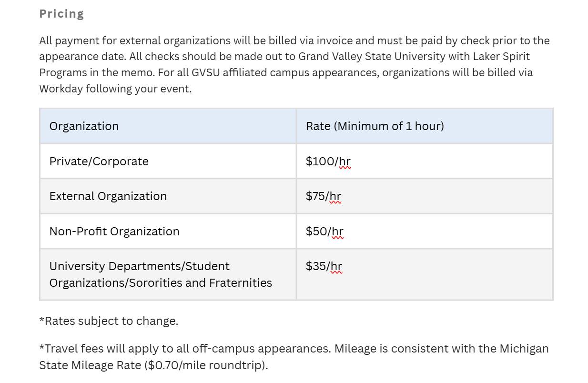Image resolution: width=588 pixels, height=383 pixels.
Task: Click the $35/hr rate cell
Action: click(x=324, y=266)
